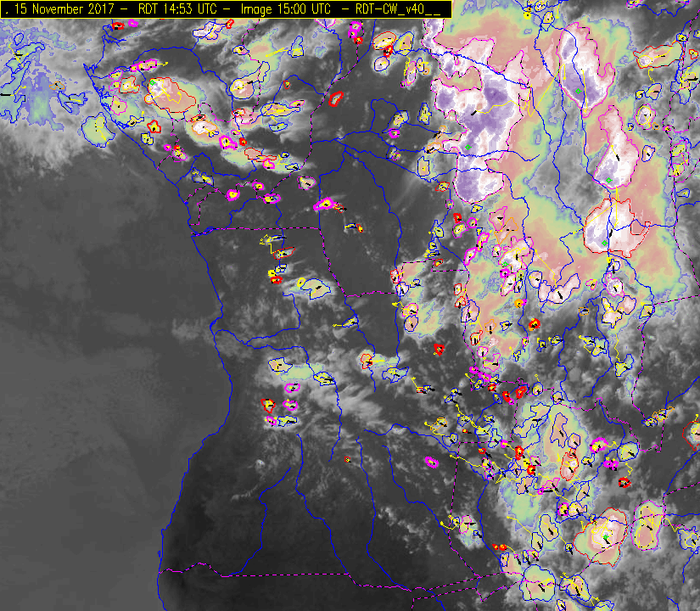Click the 'RDT-CW_v40__' product label

tap(399, 8)
